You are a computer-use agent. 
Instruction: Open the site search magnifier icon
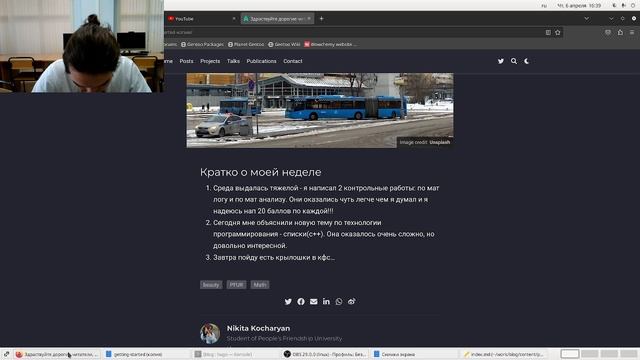point(514,61)
